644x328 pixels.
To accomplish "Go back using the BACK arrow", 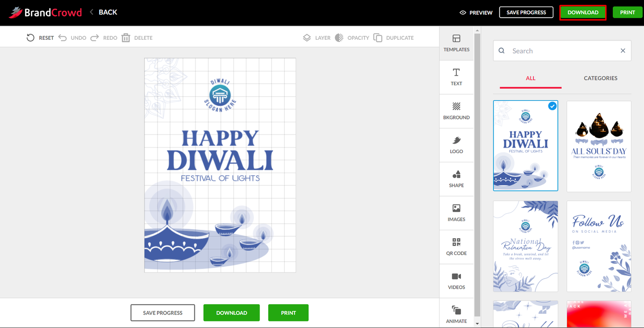I will 92,12.
